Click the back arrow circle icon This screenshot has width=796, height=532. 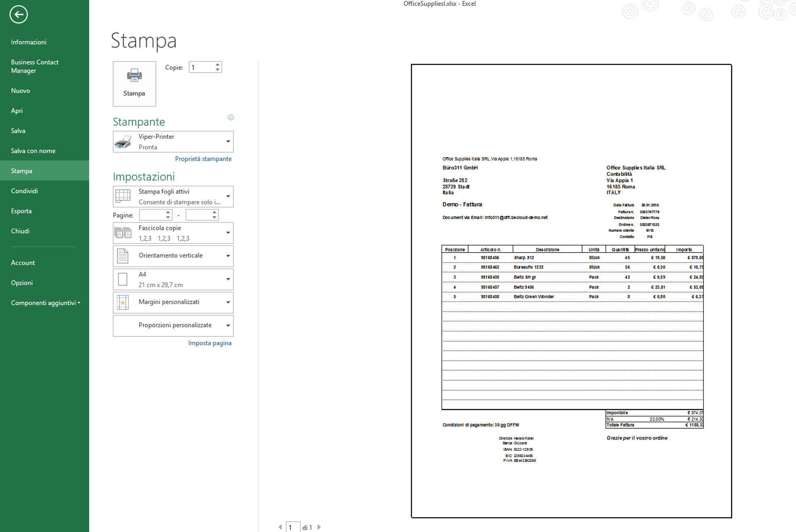(x=18, y=15)
